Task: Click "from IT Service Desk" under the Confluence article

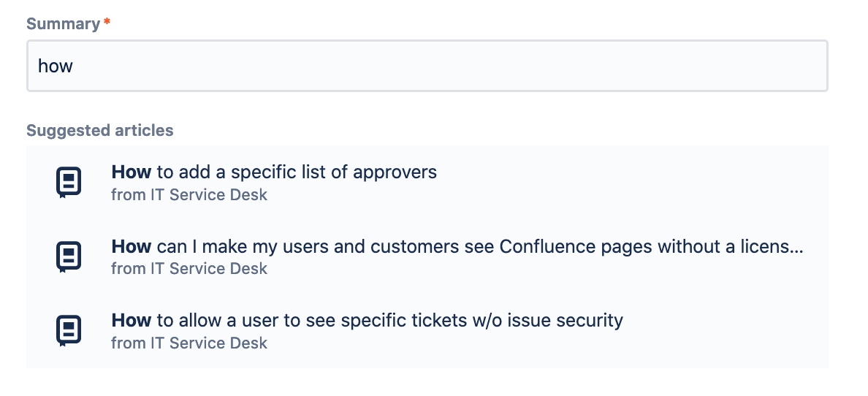Action: (x=189, y=269)
